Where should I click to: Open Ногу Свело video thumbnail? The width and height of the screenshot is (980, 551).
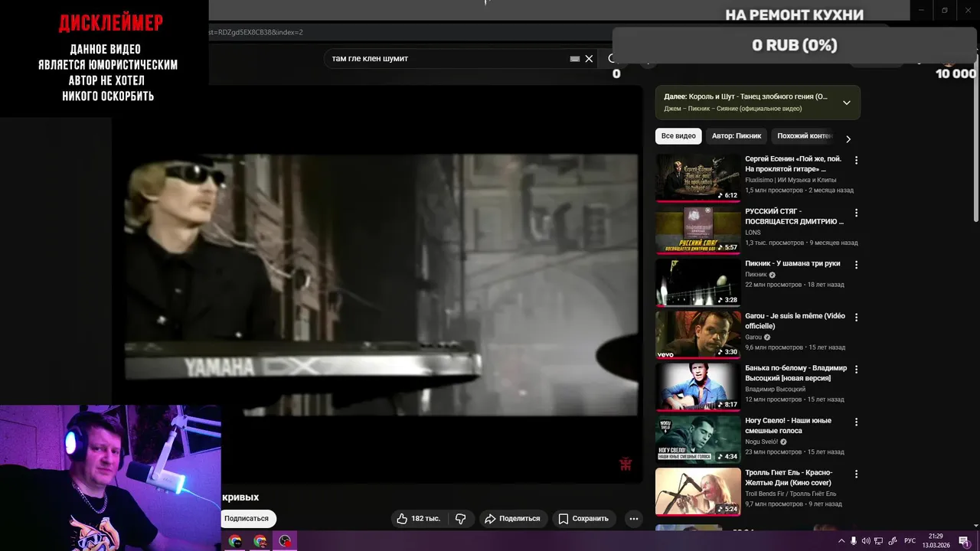point(698,439)
